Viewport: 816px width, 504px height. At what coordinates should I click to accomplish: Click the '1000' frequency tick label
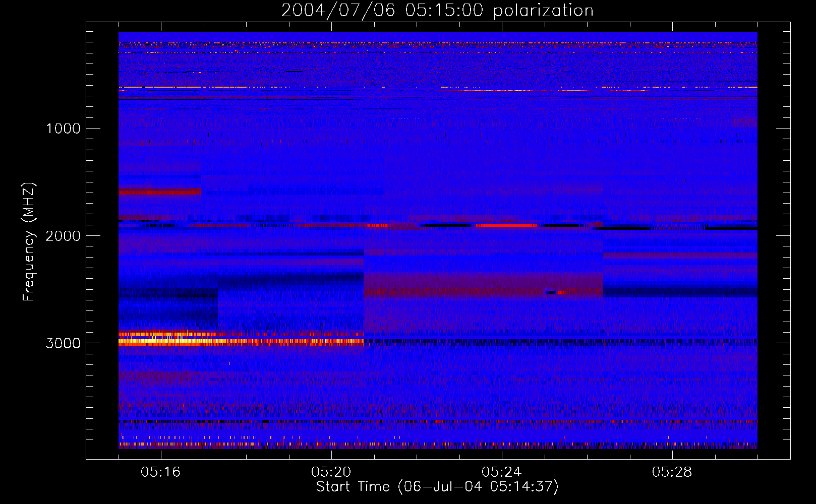click(x=63, y=129)
